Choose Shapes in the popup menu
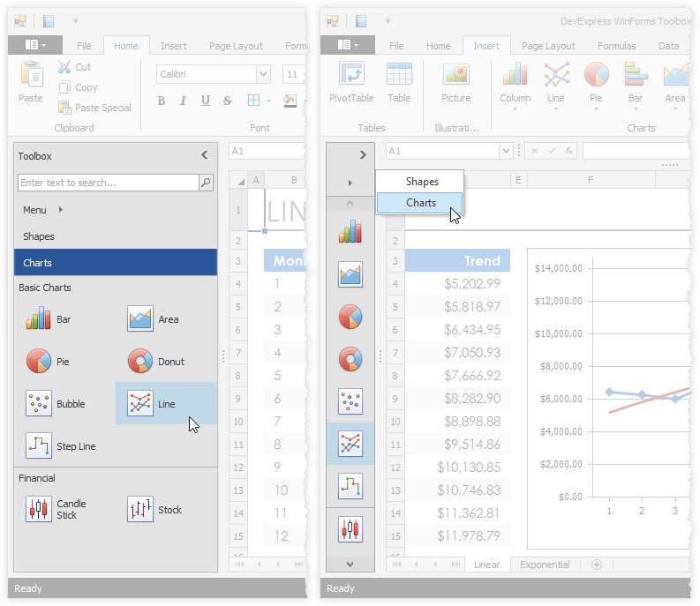Screen dimensions: 700x606 419,182
